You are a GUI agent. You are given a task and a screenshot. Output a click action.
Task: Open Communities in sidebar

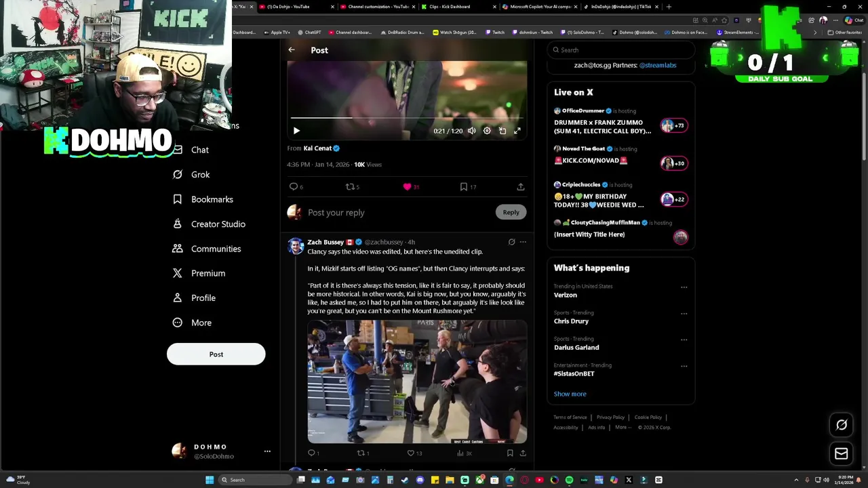click(x=208, y=249)
